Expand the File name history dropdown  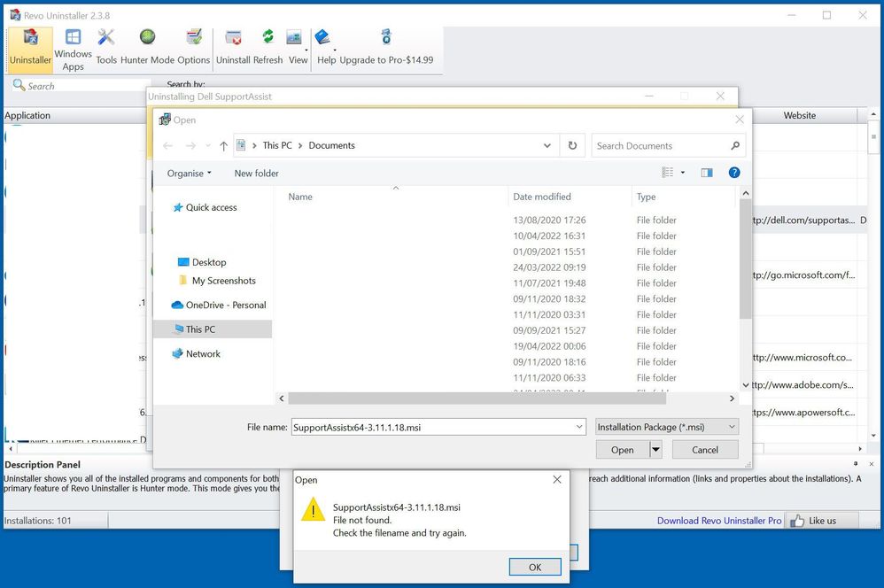[579, 427]
